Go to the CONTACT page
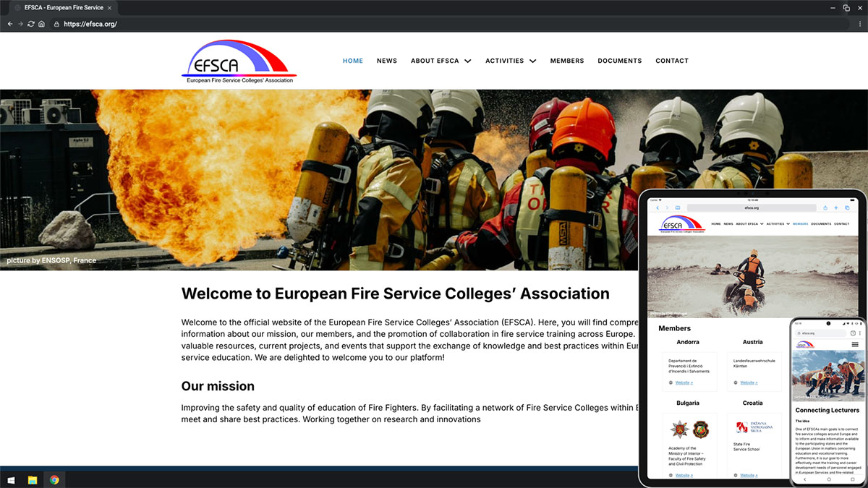This screenshot has height=488, width=868. point(672,61)
